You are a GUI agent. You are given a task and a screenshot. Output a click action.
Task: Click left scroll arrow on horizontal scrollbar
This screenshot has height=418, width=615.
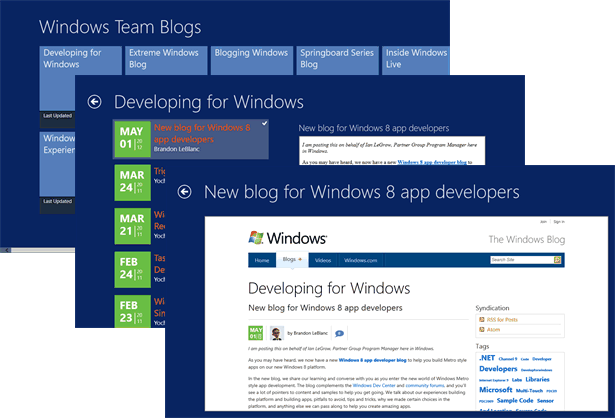[x=6, y=250]
